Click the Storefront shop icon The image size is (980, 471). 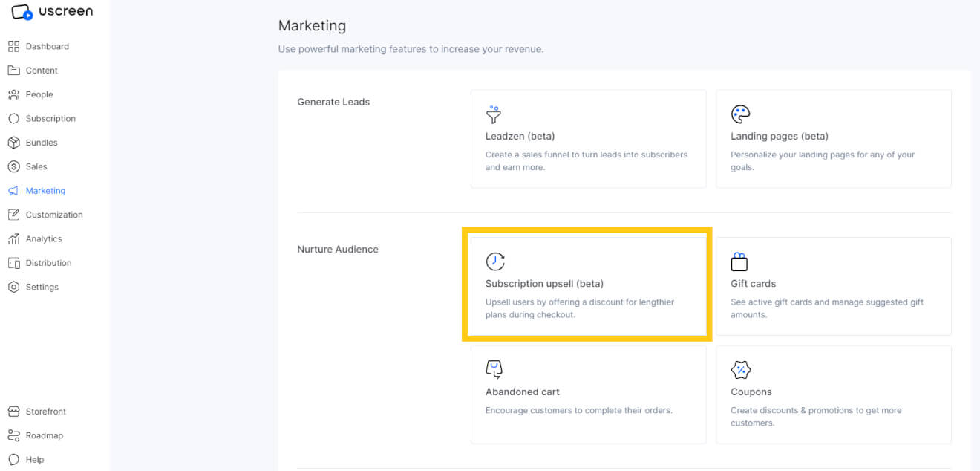pyautogui.click(x=13, y=412)
